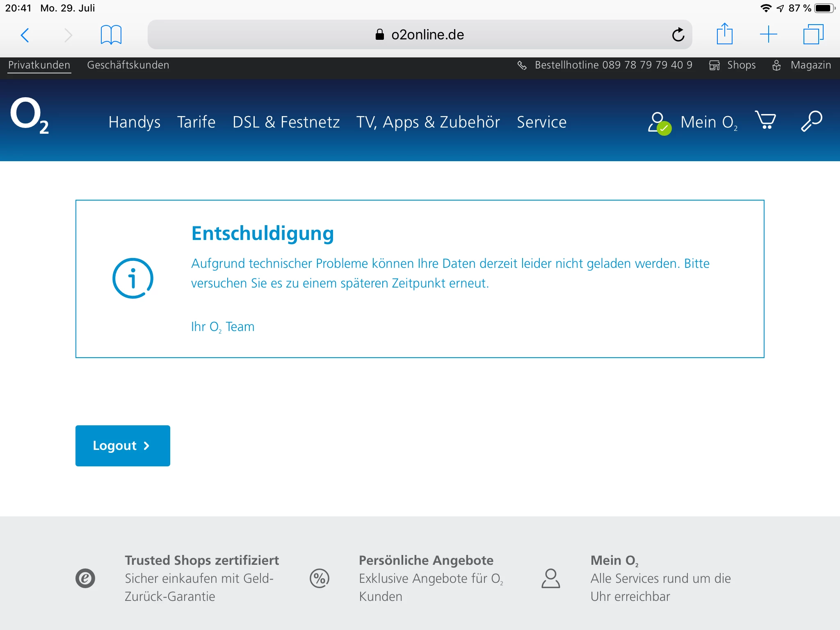840x630 pixels.
Task: Reload page with refresh icon
Action: 678,35
